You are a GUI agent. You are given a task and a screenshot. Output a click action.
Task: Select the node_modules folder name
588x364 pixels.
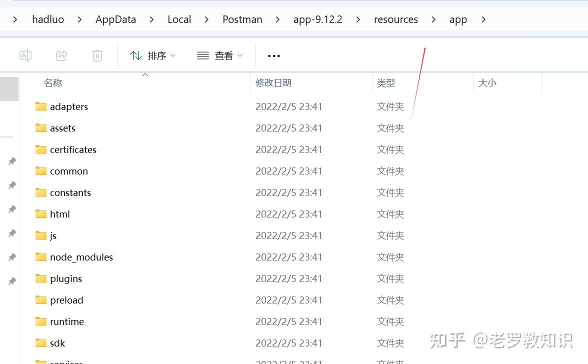click(81, 257)
